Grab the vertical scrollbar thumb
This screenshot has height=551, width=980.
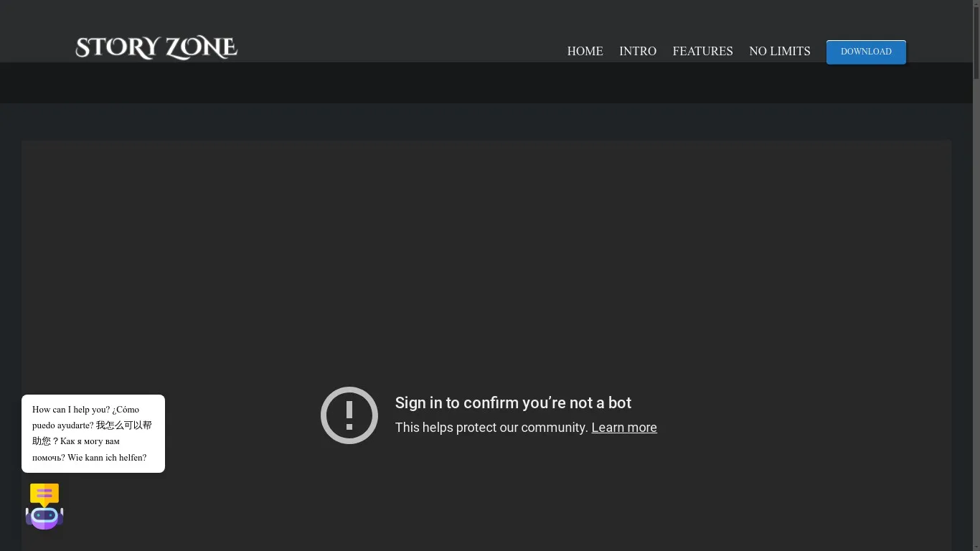(976, 43)
